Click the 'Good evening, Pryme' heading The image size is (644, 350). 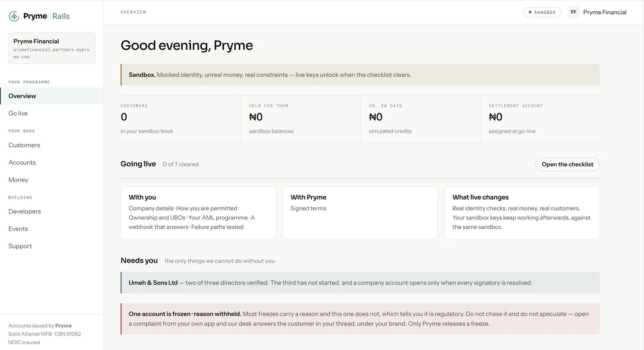[x=187, y=45]
